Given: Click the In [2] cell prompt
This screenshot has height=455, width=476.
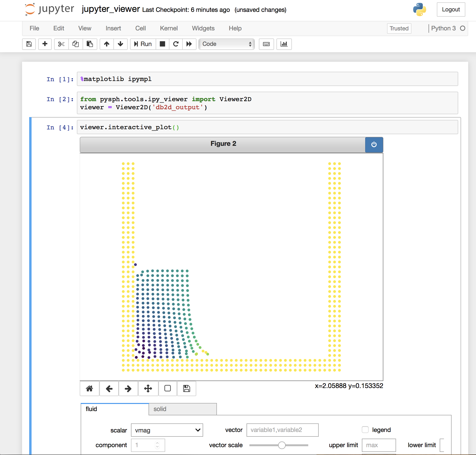Looking at the screenshot, I should pos(60,99).
